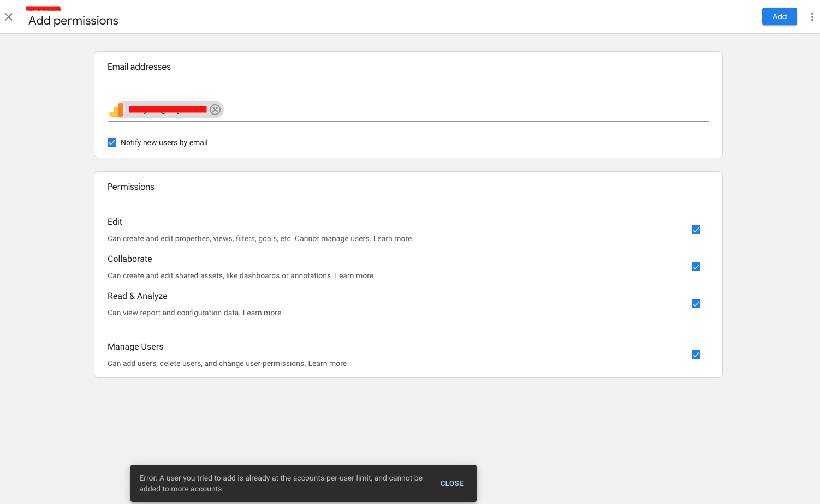Viewport: 820px width, 504px height.
Task: Open Learn more link for Read & Analyze
Action: tap(262, 313)
